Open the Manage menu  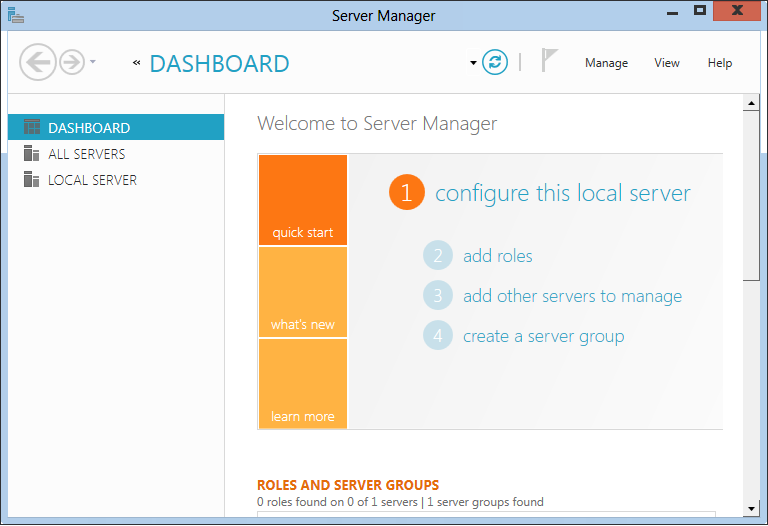pos(606,63)
